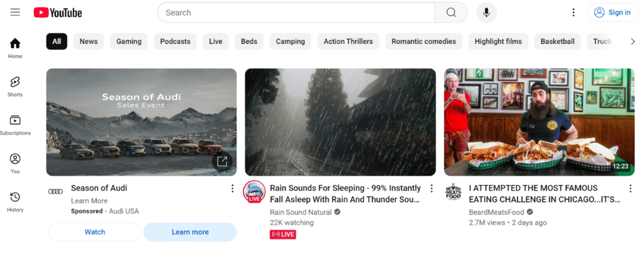Screen dimensions: 644x268
Task: Click the Watch button on Audi ad
Action: (95, 232)
